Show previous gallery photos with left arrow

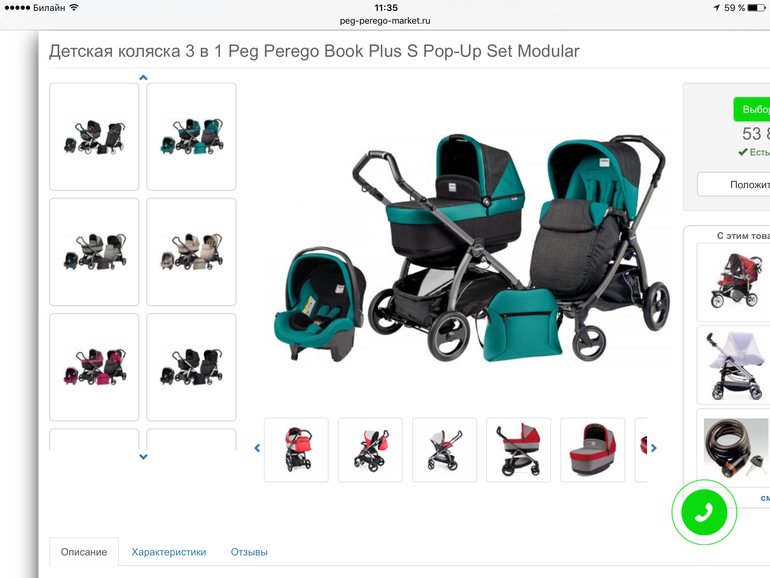click(257, 448)
